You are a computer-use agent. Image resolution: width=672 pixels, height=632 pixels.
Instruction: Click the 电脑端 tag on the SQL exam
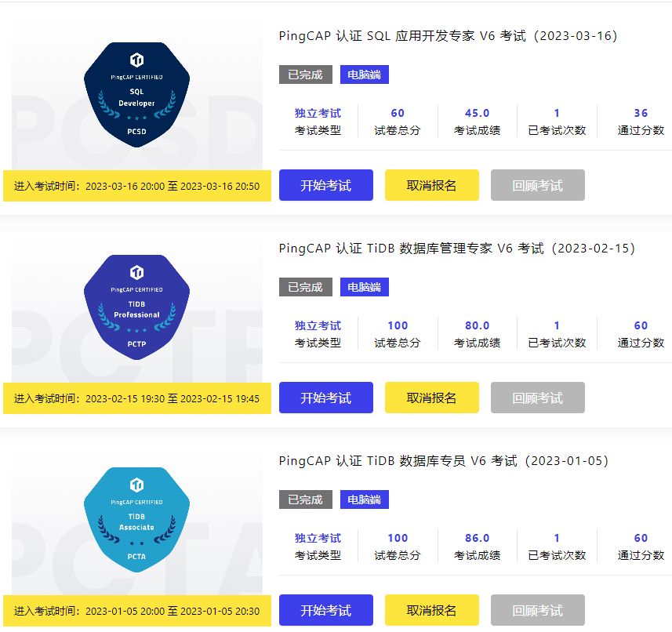click(x=364, y=74)
